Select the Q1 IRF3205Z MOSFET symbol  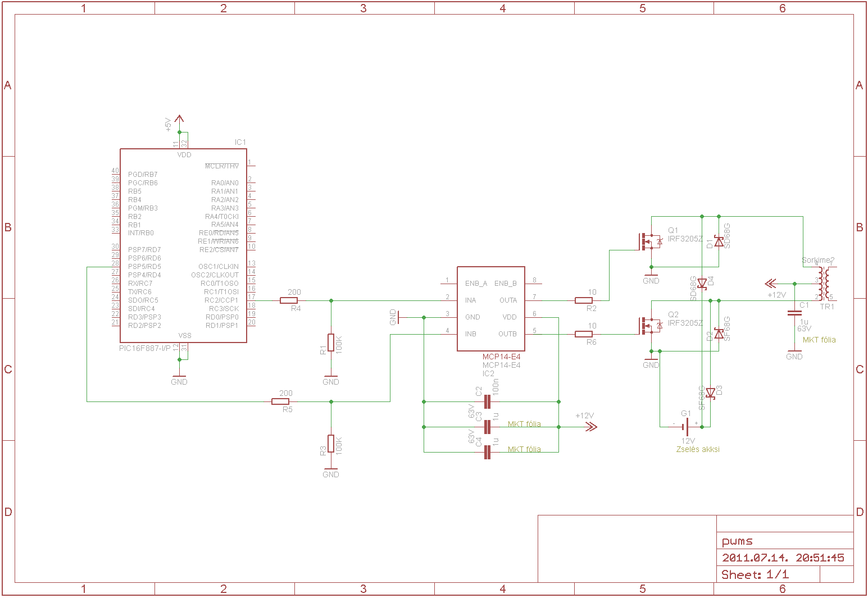[651, 242]
